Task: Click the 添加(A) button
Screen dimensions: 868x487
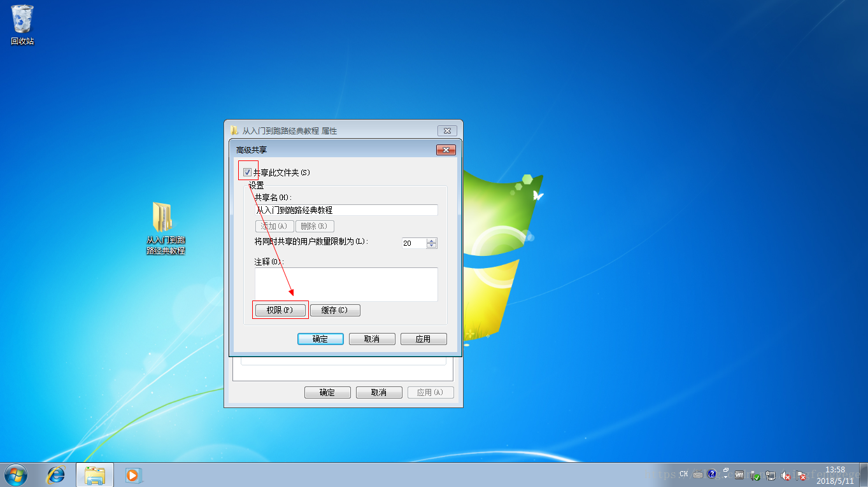Action: click(x=274, y=226)
